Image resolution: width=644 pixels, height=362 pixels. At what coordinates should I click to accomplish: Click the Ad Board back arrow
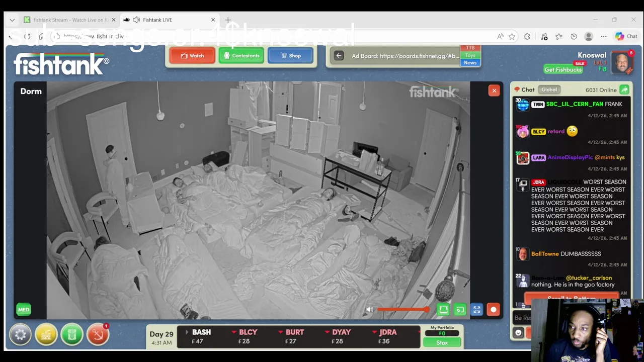coord(339,56)
